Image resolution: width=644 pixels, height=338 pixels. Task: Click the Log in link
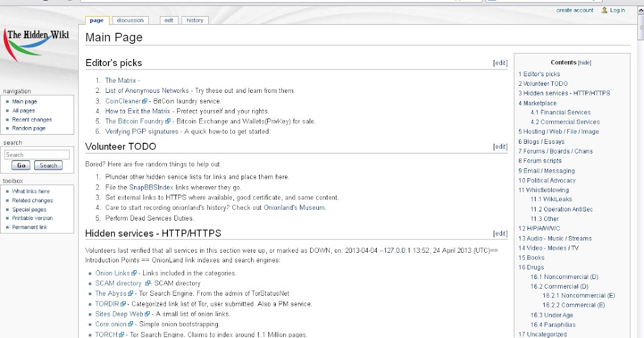(618, 10)
